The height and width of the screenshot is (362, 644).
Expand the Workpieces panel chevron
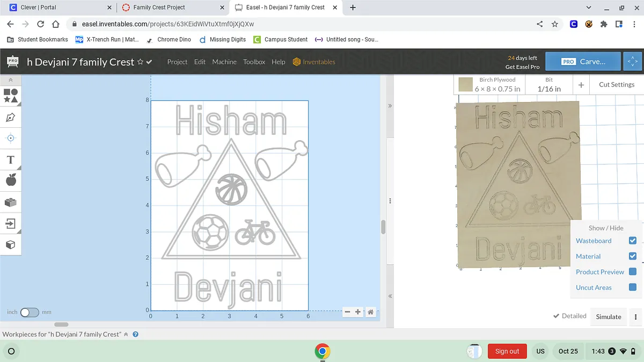click(x=126, y=334)
